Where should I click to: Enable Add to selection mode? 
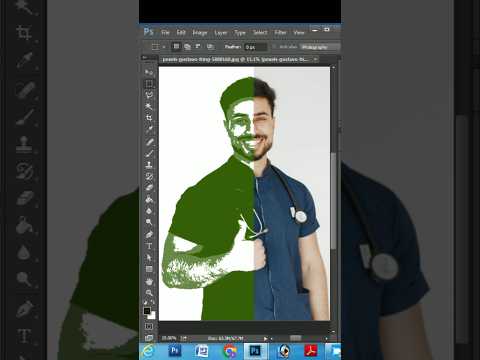click(187, 47)
